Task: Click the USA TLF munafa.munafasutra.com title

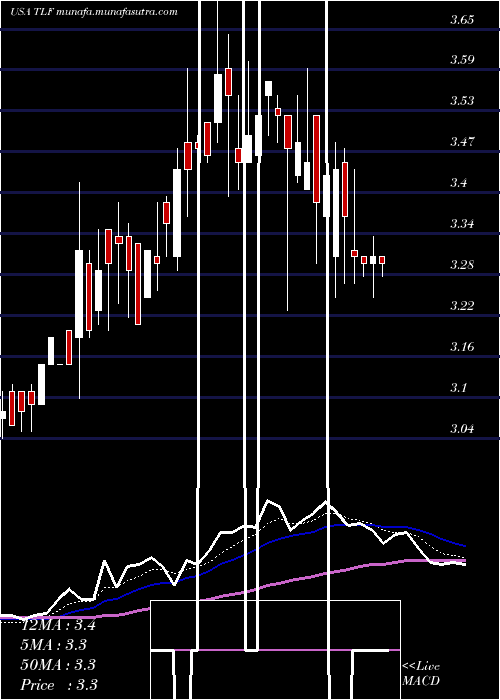Action: (x=94, y=12)
